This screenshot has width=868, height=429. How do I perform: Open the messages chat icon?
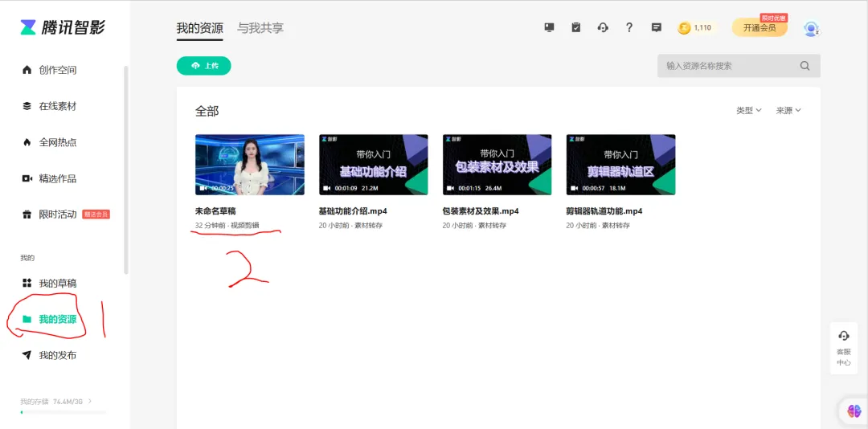click(x=656, y=27)
